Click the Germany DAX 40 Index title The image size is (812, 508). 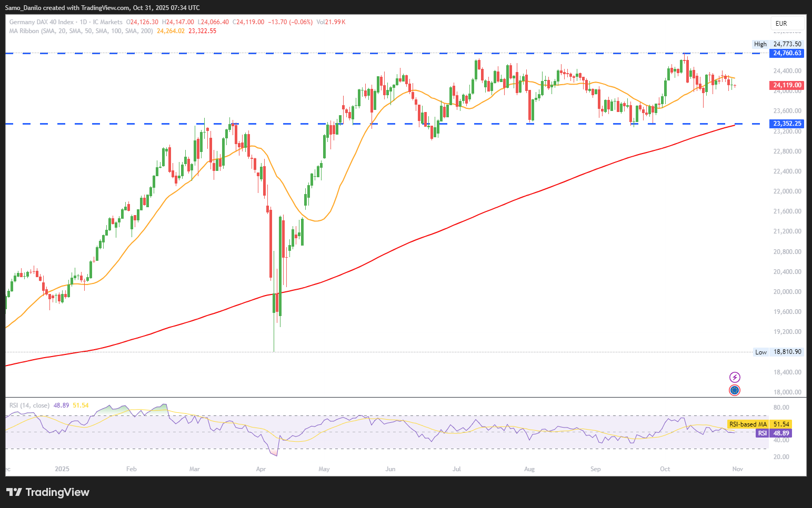tap(42, 22)
